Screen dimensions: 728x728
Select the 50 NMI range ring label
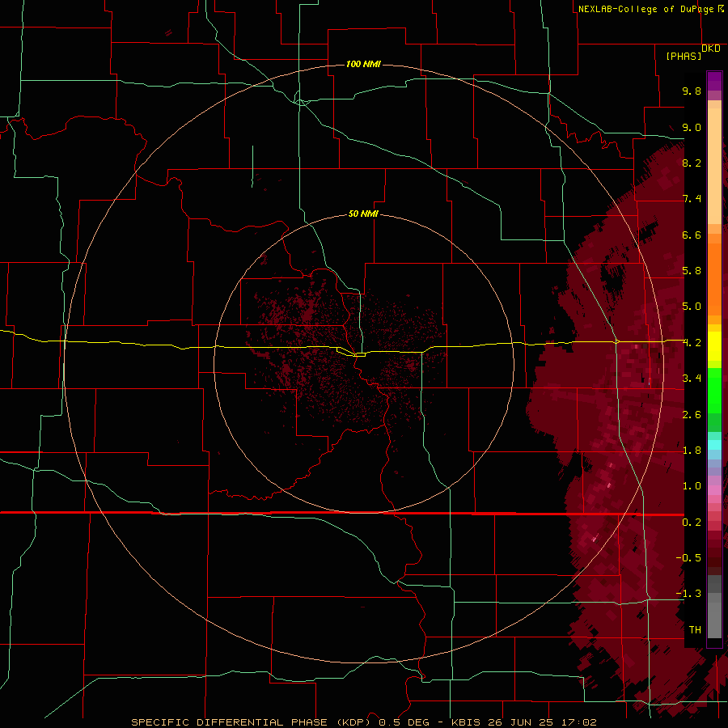[363, 214]
